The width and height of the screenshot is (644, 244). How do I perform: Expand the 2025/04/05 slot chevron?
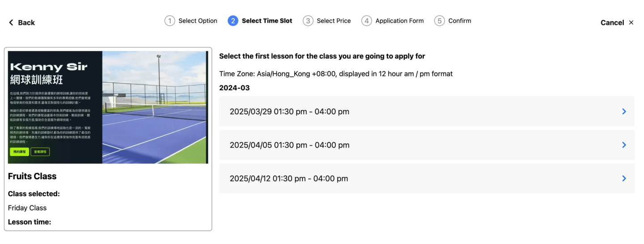[x=624, y=145]
